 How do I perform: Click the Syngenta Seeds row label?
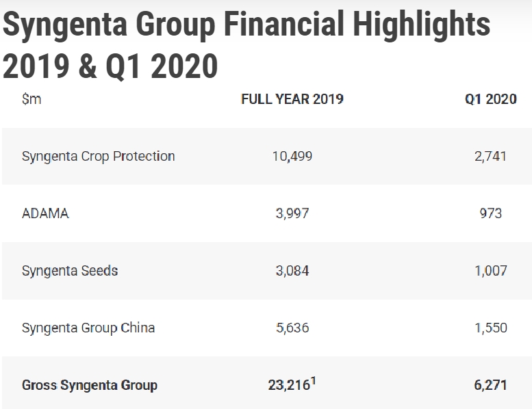coord(70,271)
